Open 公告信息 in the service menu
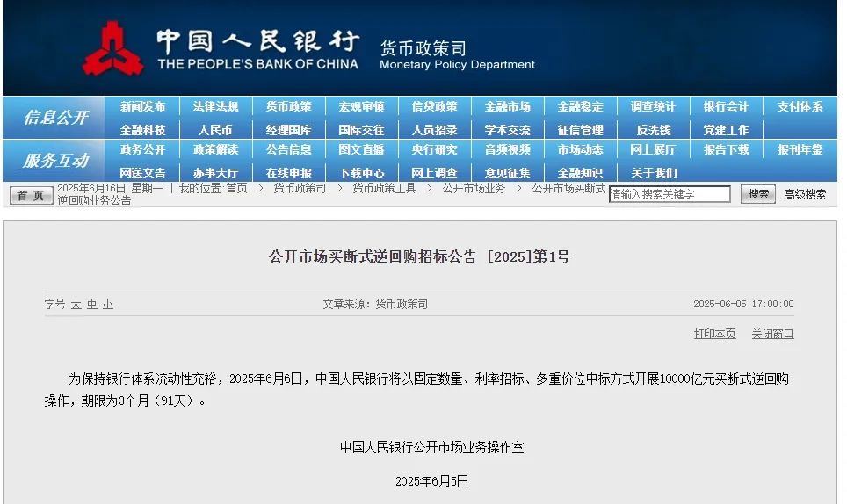This screenshot has height=504, width=847. 288,149
